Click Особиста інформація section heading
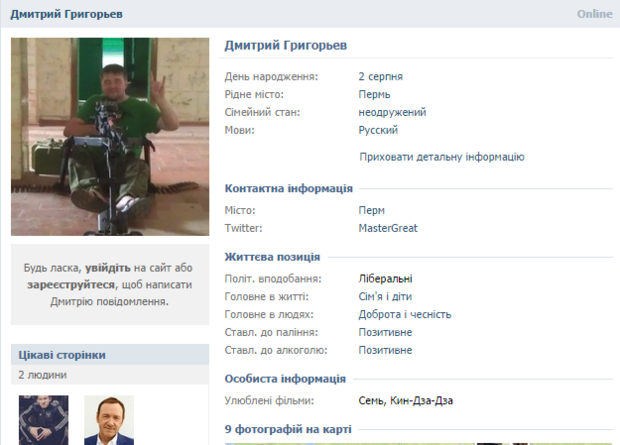Screen dimensions: 620x445 [285, 379]
